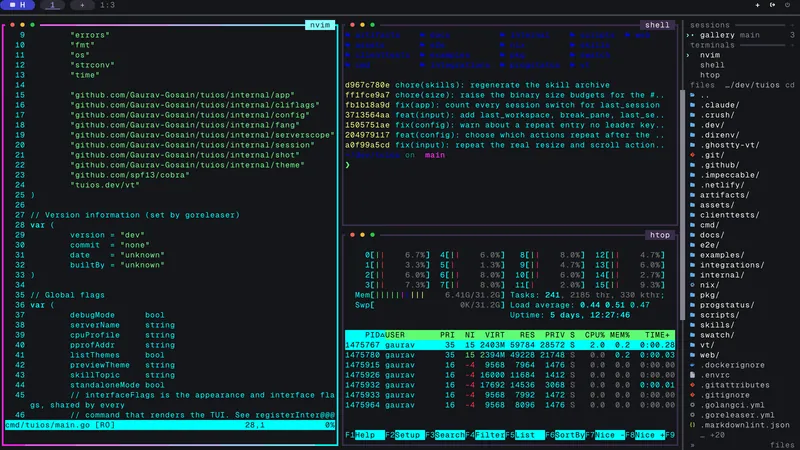Select e2e/ in the files list

[x=710, y=245]
